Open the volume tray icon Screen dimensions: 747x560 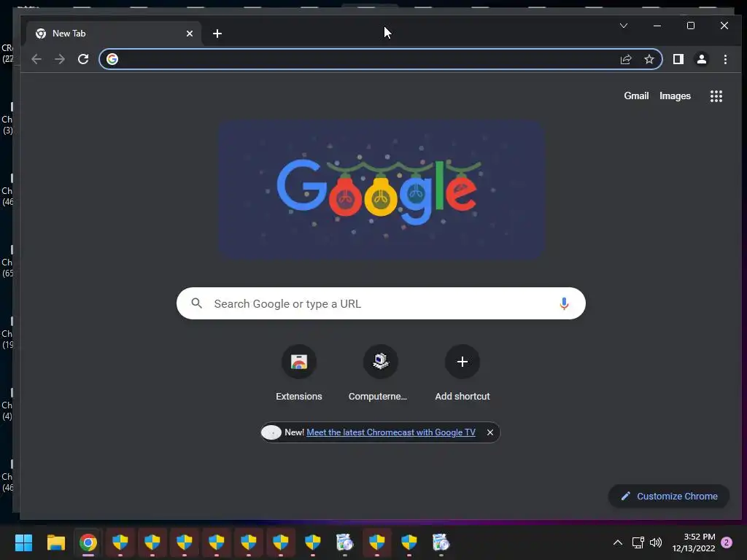point(656,542)
